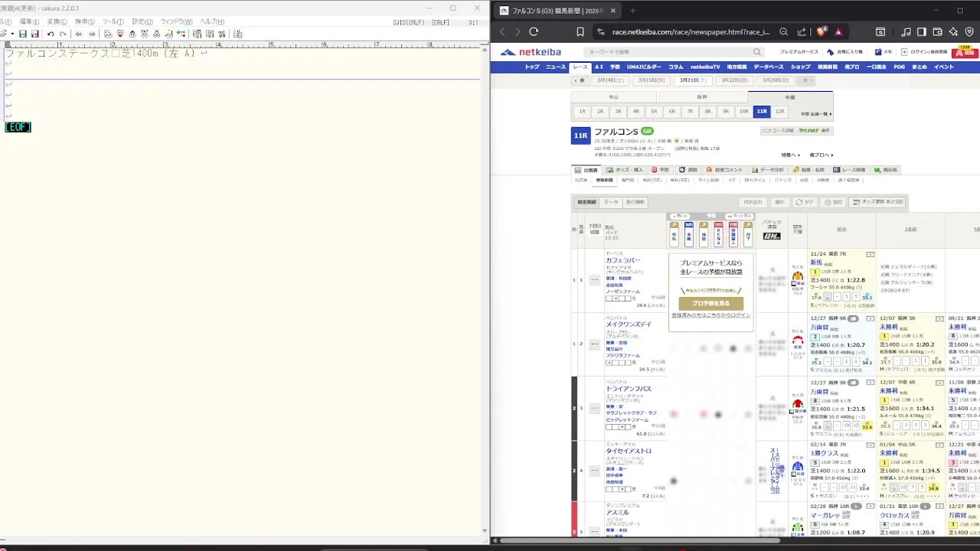980x551 pixels.
Task: Open the dropdown arrow beside sakura's open-file icon
Action: (x=13, y=34)
